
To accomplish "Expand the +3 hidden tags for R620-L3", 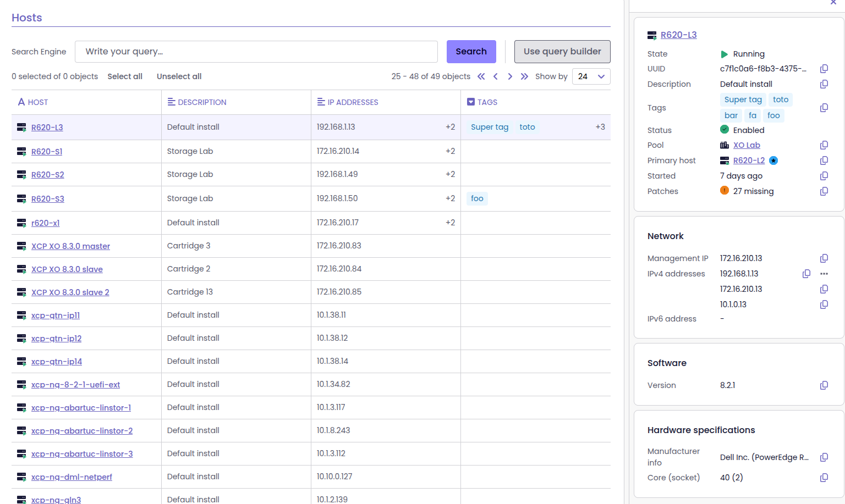I will [x=600, y=127].
